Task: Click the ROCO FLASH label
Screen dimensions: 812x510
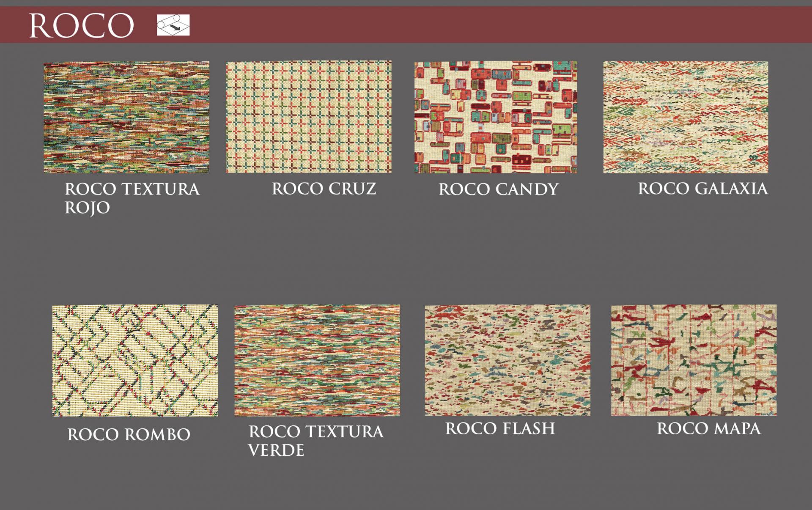Action: (500, 428)
